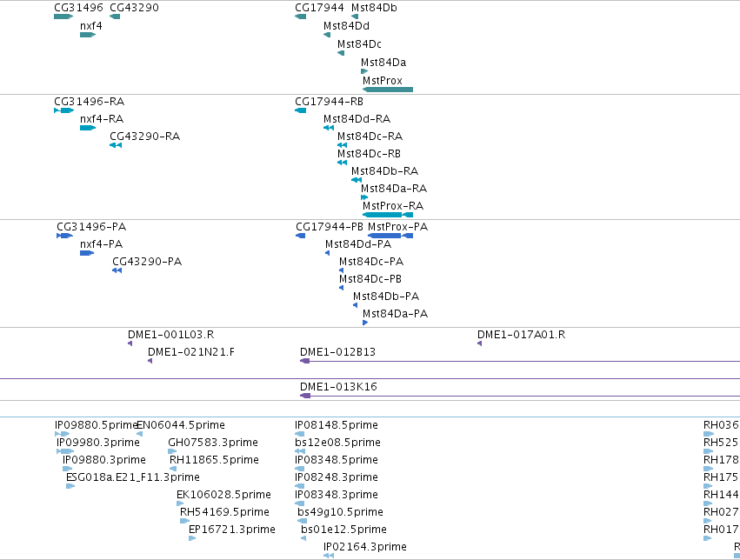Click the Mst84Dc-RB transcript label
The image size is (740, 560).
[x=369, y=154]
